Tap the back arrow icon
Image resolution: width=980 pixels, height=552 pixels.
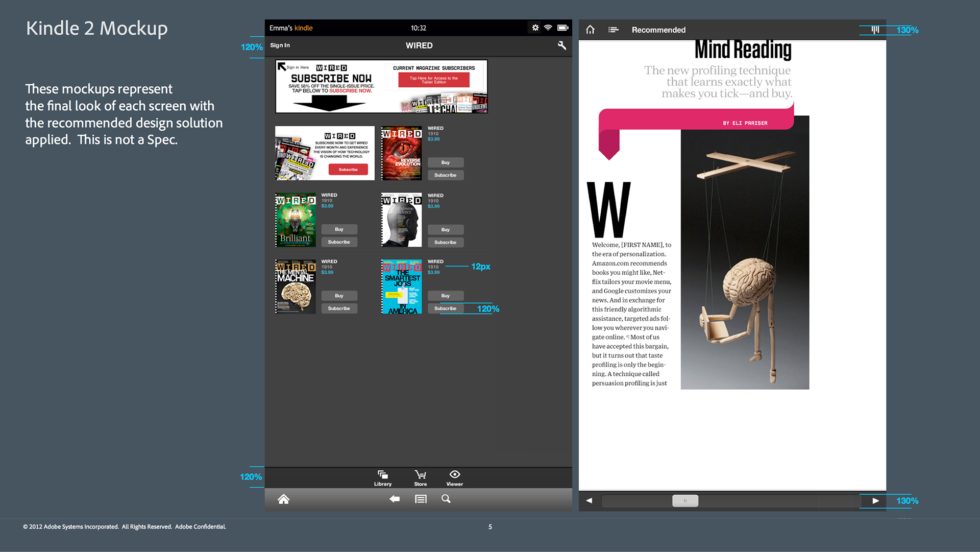click(394, 499)
